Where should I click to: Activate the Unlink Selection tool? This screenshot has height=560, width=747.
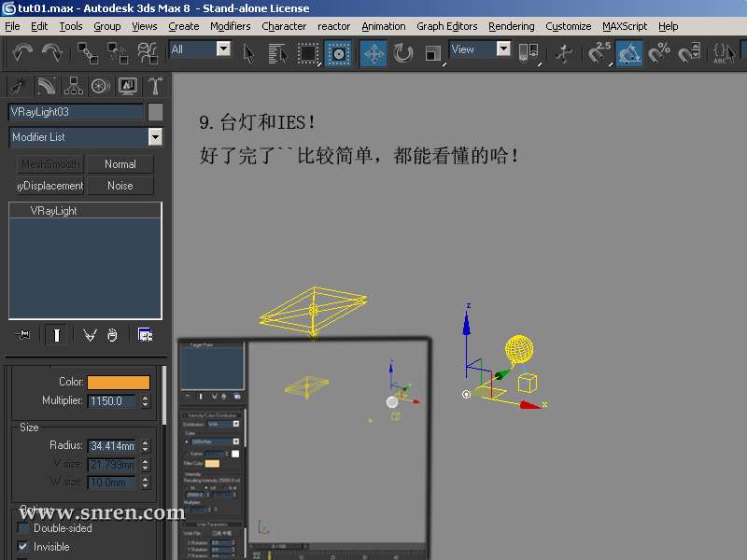(118, 53)
